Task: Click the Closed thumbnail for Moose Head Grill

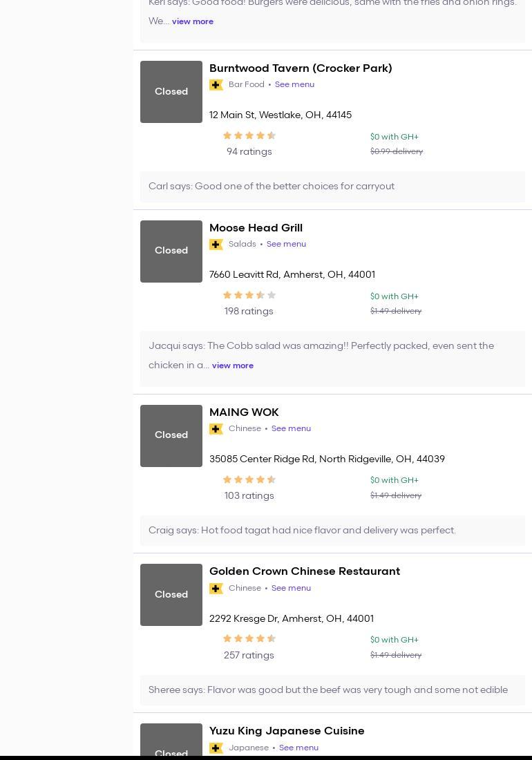Action: click(171, 251)
